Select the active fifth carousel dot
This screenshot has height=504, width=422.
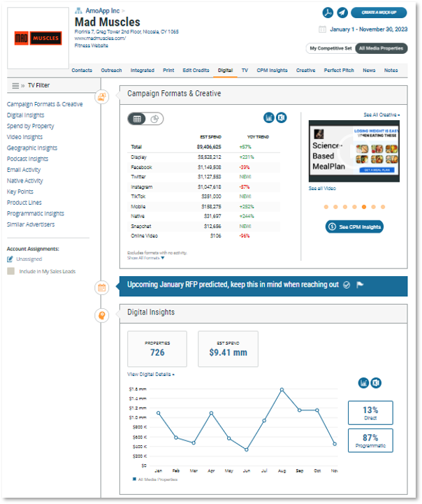pyautogui.click(x=364, y=208)
